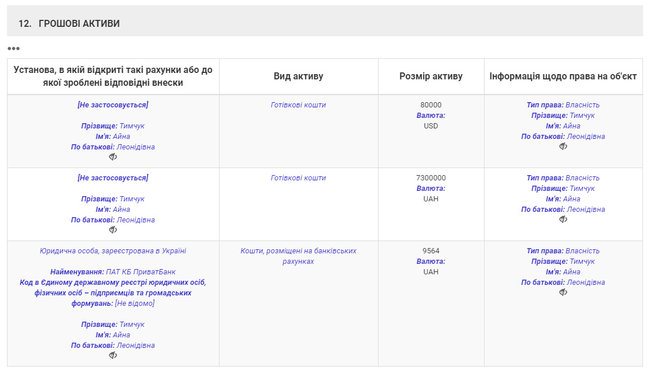Click column header 'Розмір активу'
This screenshot has height=373, width=650.
click(431, 76)
